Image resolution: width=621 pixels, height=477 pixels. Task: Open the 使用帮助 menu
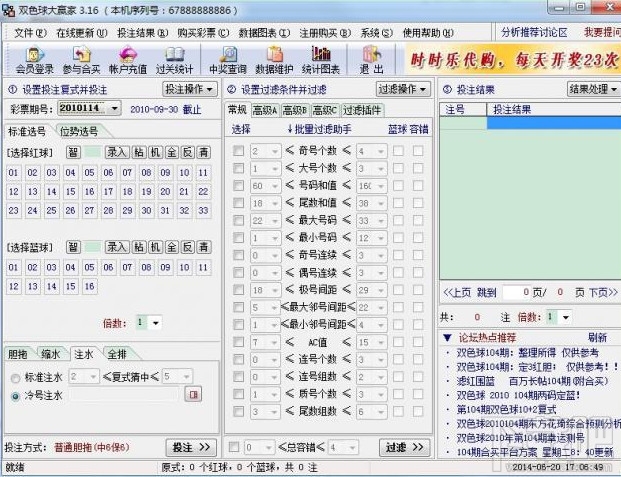tap(428, 33)
